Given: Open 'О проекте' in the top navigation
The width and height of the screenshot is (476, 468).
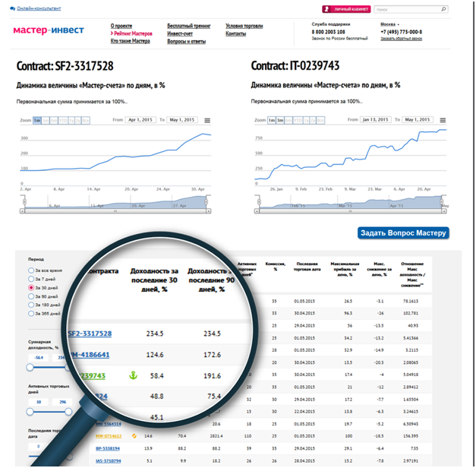Looking at the screenshot, I should pyautogui.click(x=121, y=26).
